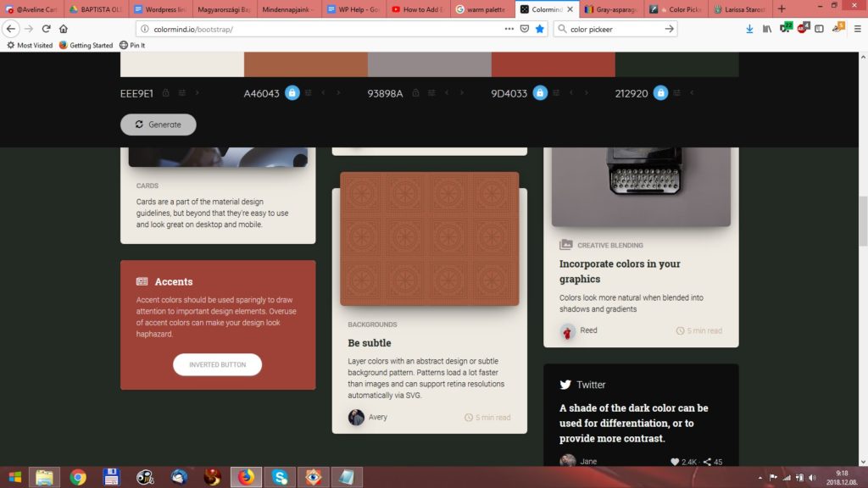
Task: Open the Windows Start menu
Action: (x=15, y=477)
